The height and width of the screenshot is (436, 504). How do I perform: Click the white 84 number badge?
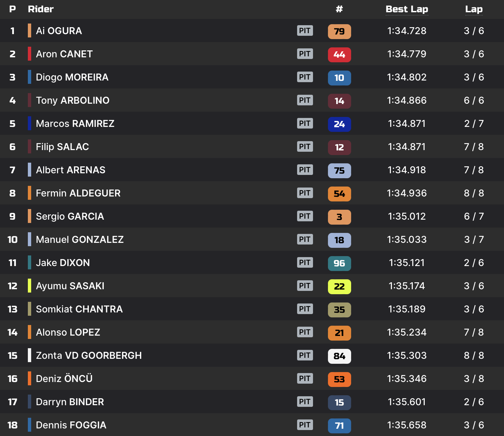(x=339, y=356)
